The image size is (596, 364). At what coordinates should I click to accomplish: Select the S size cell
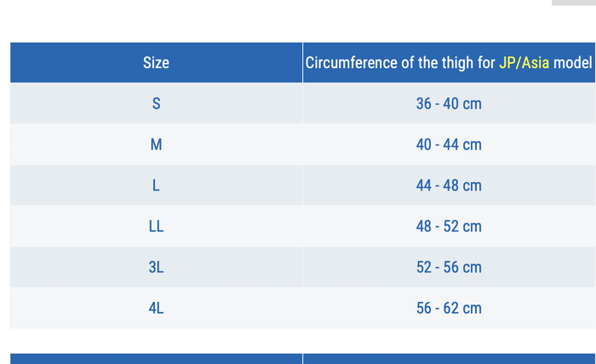point(156,103)
